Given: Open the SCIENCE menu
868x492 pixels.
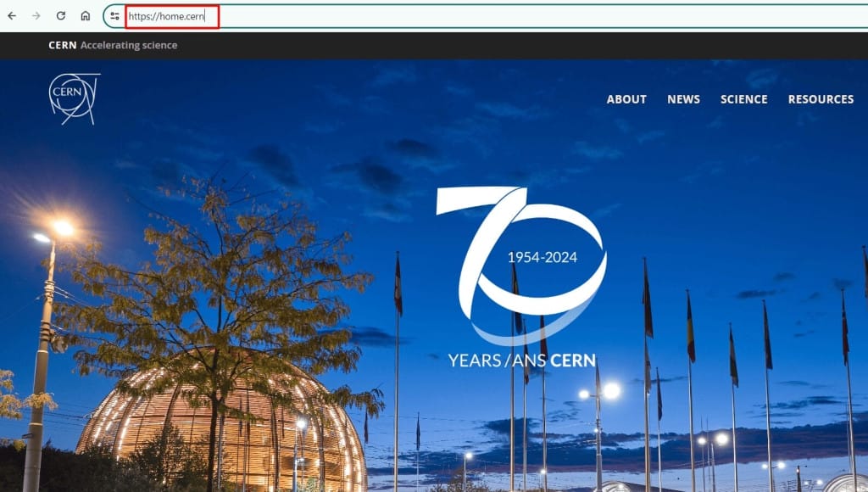Looking at the screenshot, I should [743, 99].
